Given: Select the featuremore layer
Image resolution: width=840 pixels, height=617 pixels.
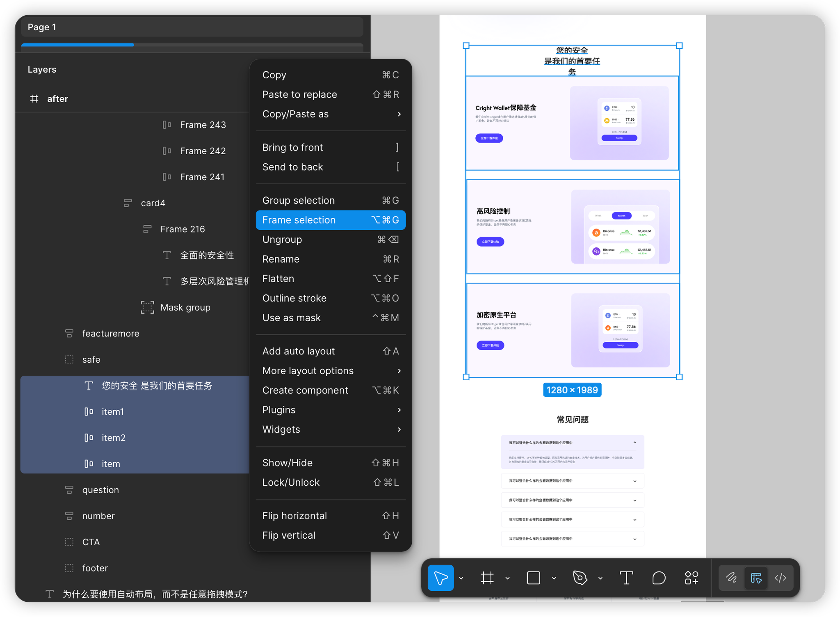Looking at the screenshot, I should click(x=110, y=334).
